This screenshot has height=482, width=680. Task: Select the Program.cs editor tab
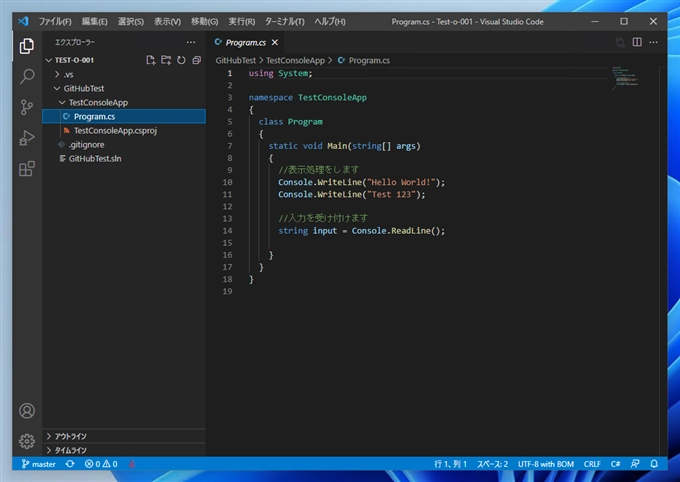point(245,43)
